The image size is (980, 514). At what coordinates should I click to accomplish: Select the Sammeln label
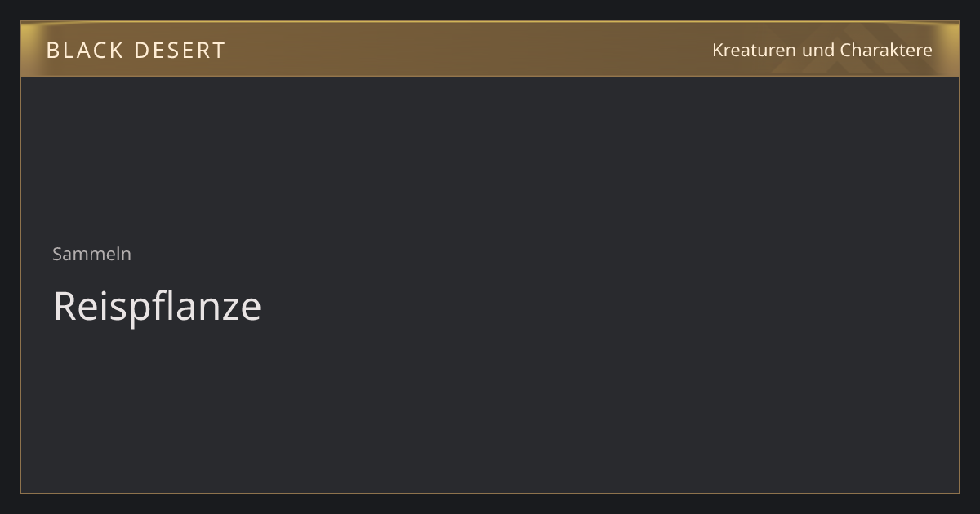[91, 254]
